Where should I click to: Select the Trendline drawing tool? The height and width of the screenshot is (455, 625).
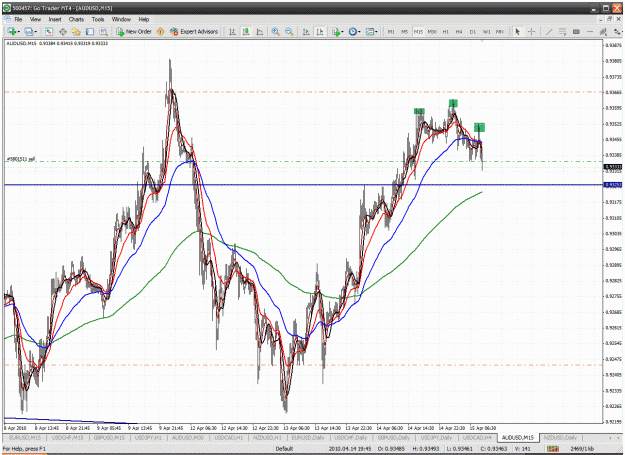click(x=549, y=31)
